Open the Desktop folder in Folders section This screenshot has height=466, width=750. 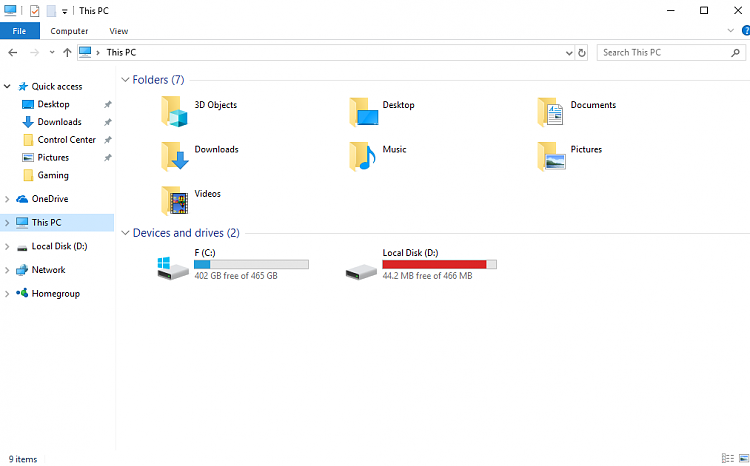pos(364,112)
